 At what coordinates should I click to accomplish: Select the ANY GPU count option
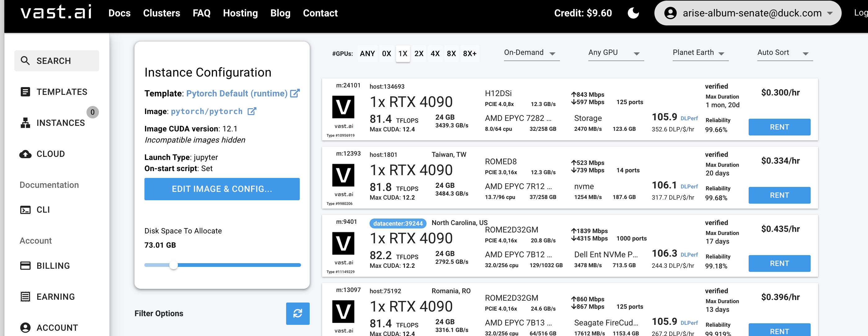coord(367,54)
